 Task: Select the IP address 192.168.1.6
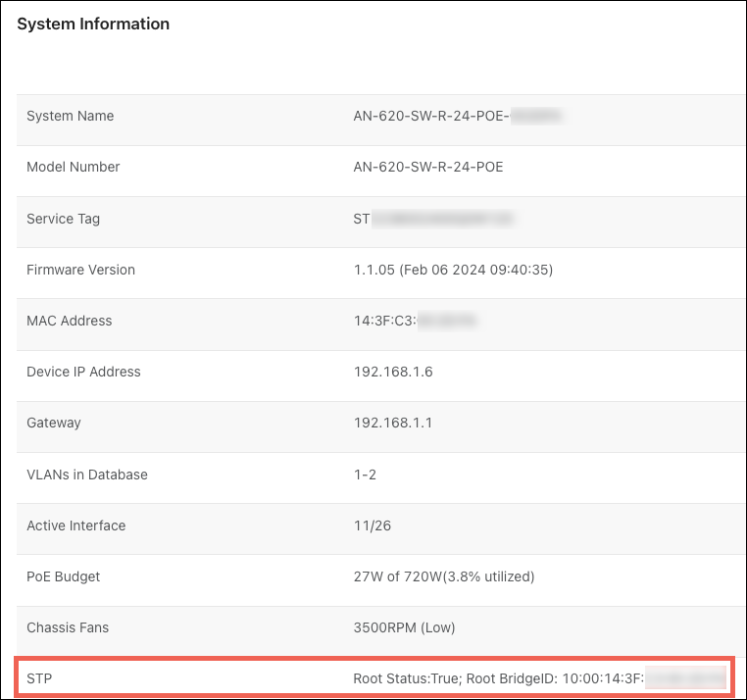pos(392,372)
